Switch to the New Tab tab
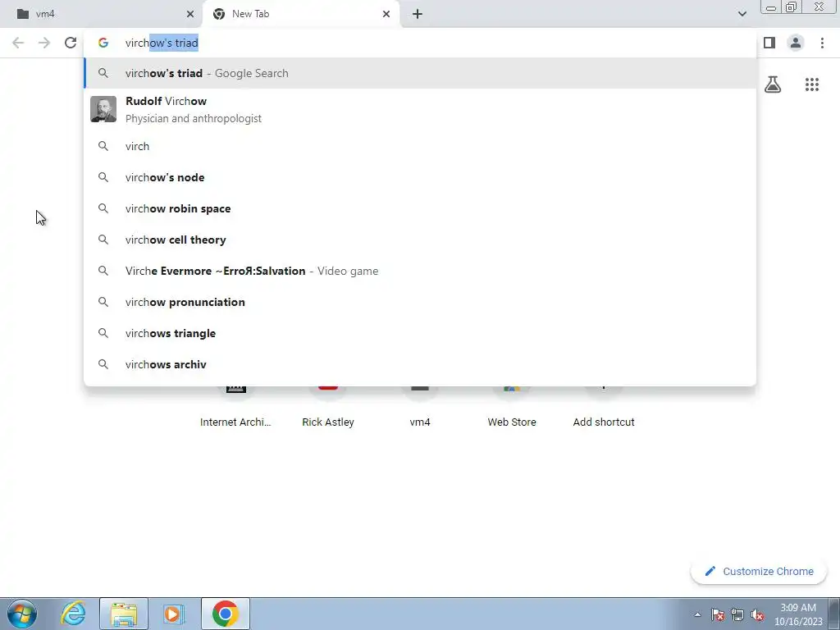The width and height of the screenshot is (840, 630). coord(301,14)
